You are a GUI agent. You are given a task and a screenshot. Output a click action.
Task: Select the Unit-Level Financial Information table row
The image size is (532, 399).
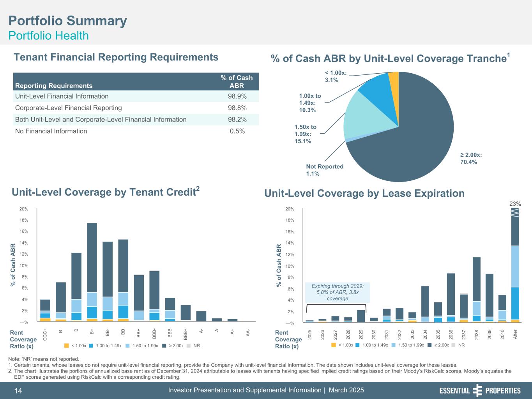pos(136,96)
